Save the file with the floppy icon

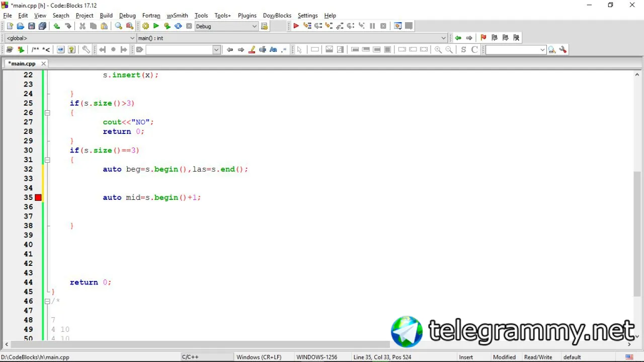[32, 26]
